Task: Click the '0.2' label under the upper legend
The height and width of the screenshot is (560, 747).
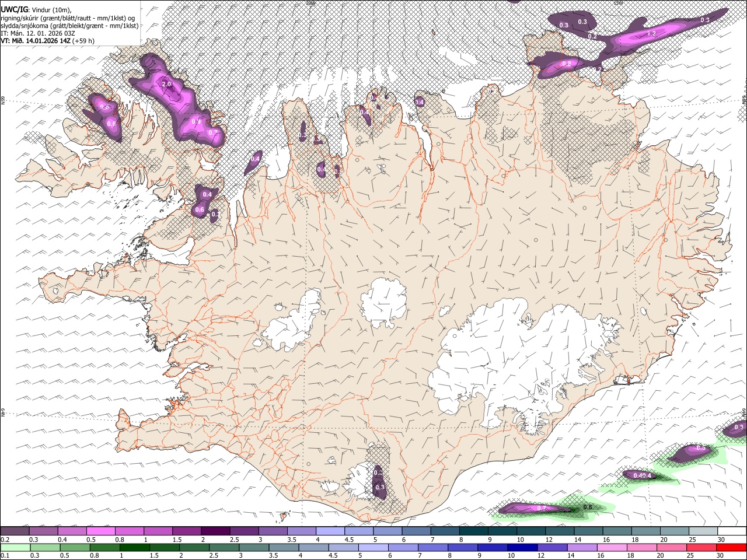Action: pyautogui.click(x=5, y=540)
